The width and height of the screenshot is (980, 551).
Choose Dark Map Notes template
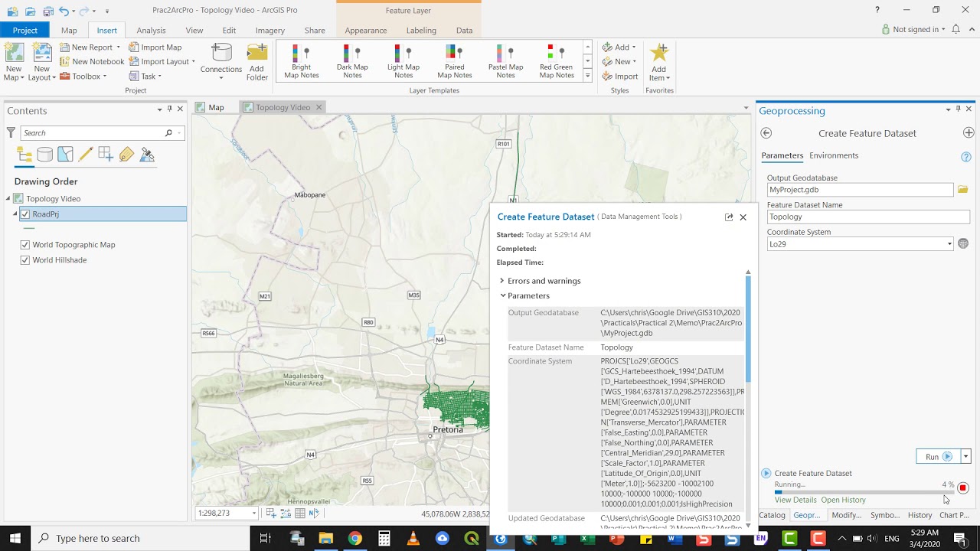pos(352,61)
